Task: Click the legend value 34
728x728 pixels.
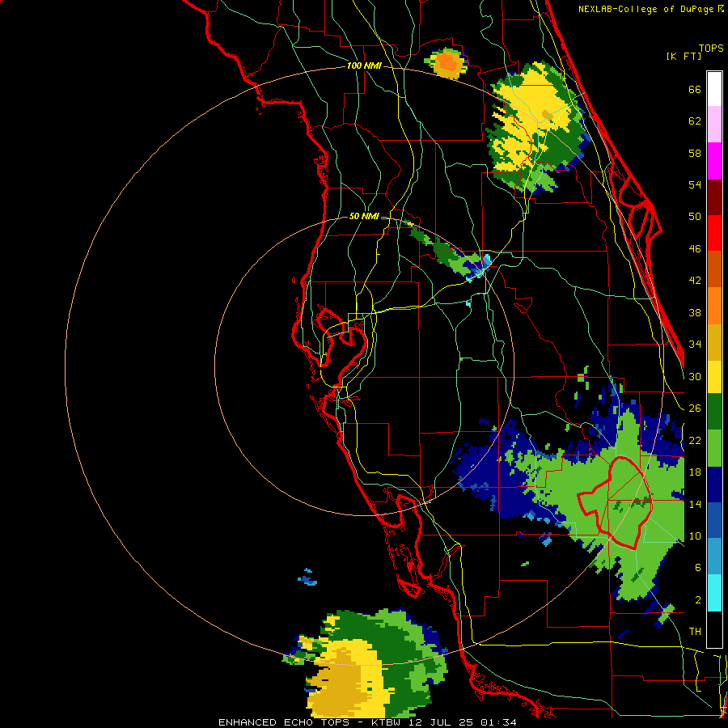Action: (695, 344)
